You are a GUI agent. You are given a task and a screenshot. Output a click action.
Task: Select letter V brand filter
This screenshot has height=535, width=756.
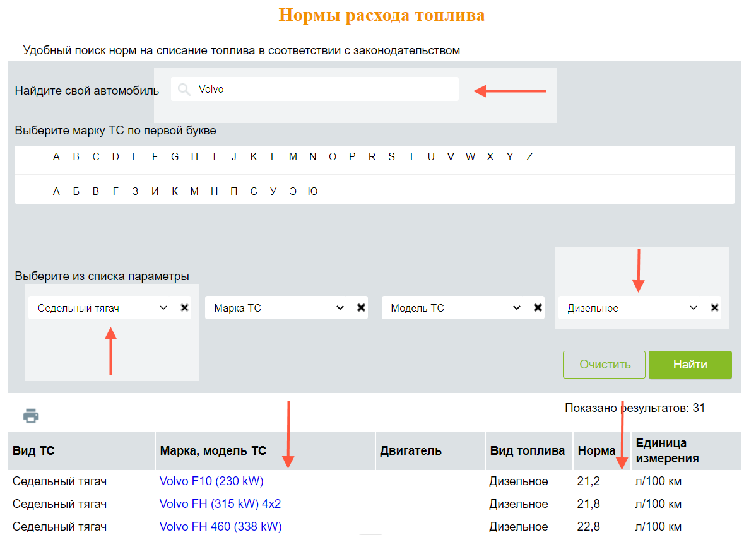[x=451, y=156]
